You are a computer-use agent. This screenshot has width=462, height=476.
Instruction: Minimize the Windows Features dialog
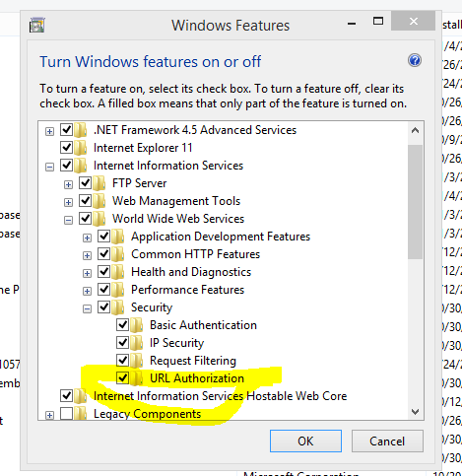pyautogui.click(x=352, y=23)
